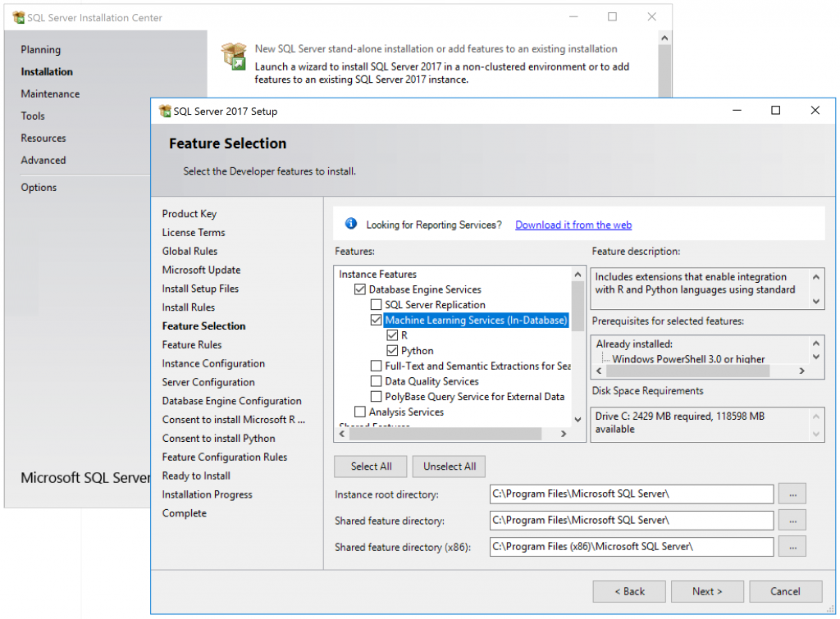Screen dimensions: 840x619
Task: Click prerequisites box scroll down arrow
Action: click(816, 357)
